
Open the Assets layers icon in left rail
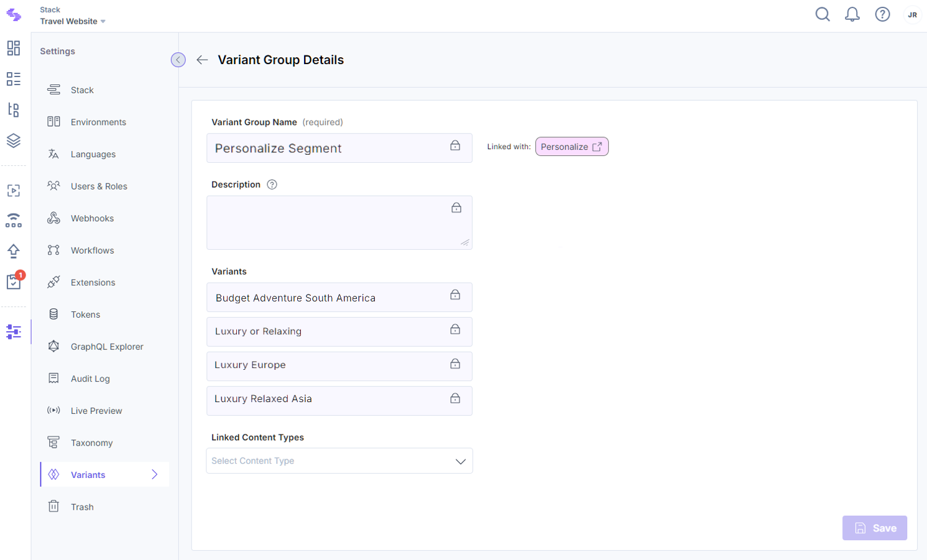point(13,140)
